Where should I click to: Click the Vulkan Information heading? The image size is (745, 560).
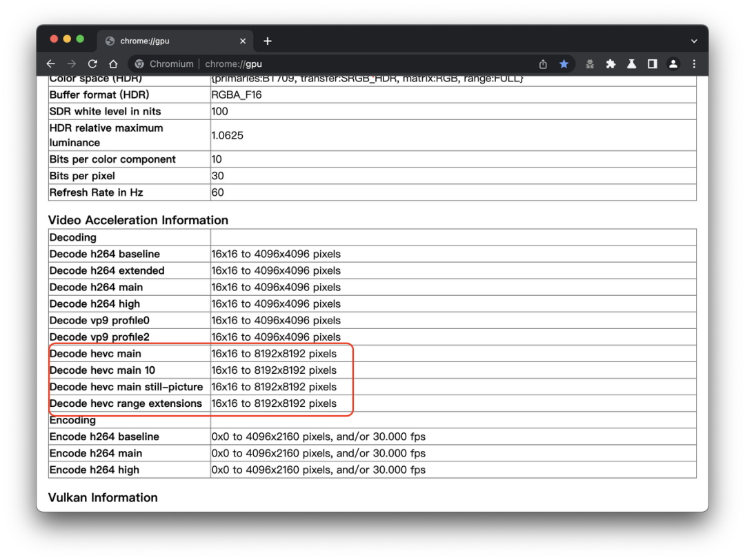point(103,497)
